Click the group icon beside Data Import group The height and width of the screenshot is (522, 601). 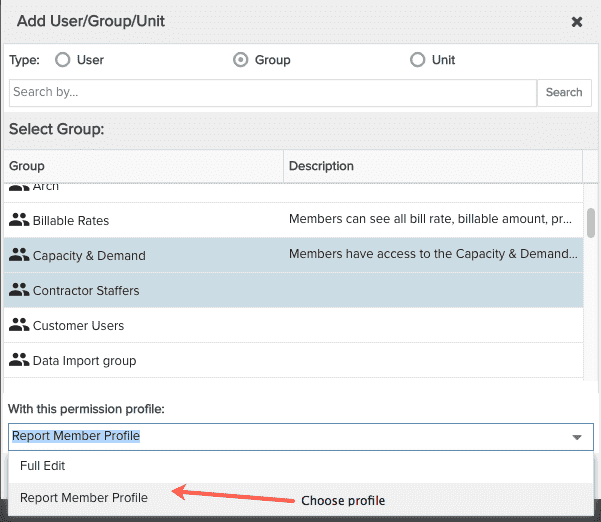[x=19, y=360]
